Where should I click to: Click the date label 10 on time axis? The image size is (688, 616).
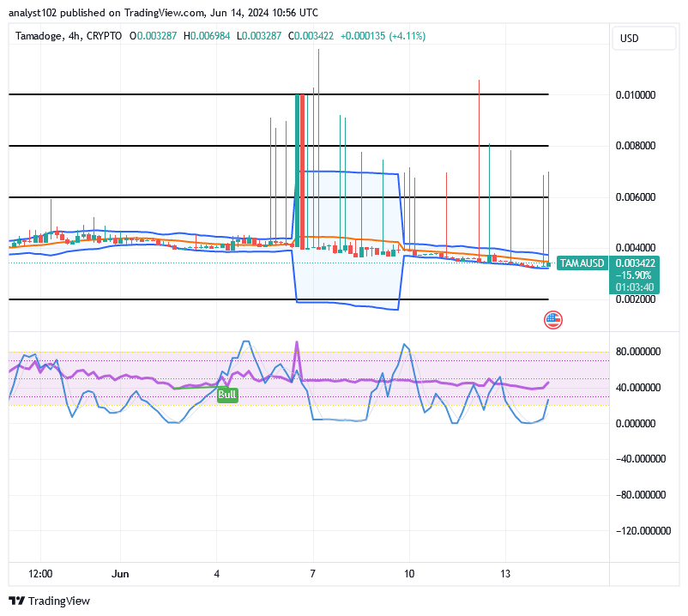pyautogui.click(x=409, y=574)
